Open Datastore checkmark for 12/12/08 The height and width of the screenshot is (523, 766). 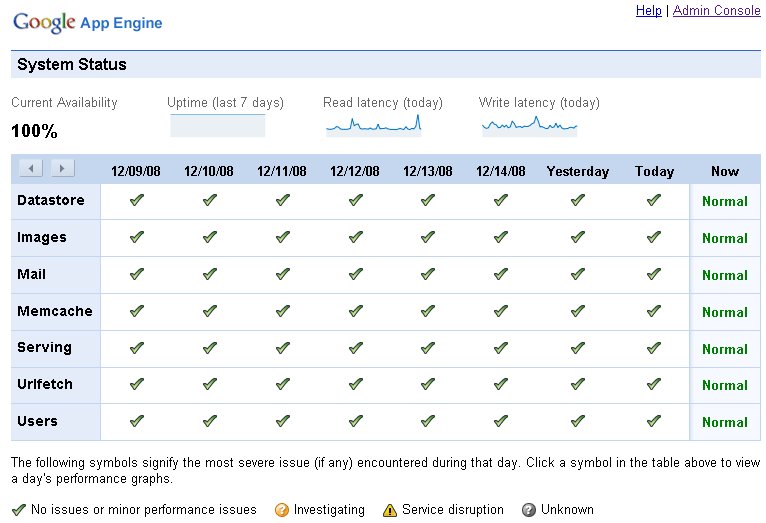click(x=355, y=200)
